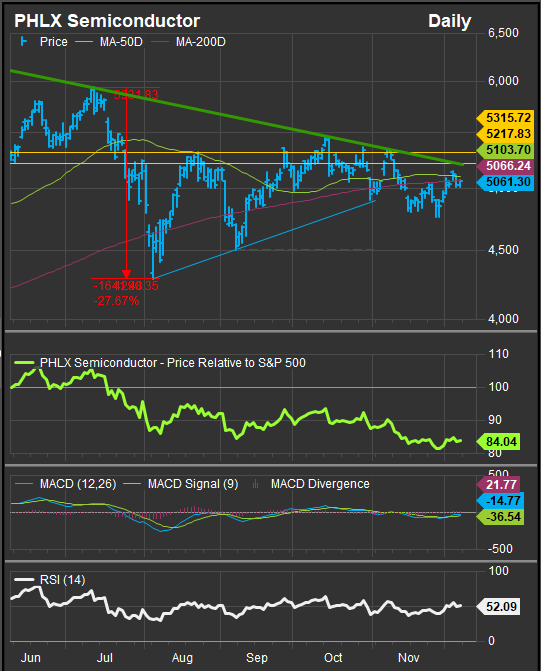The image size is (541, 671).
Task: Click the 5103.70 green MA price tag
Action: click(x=505, y=150)
